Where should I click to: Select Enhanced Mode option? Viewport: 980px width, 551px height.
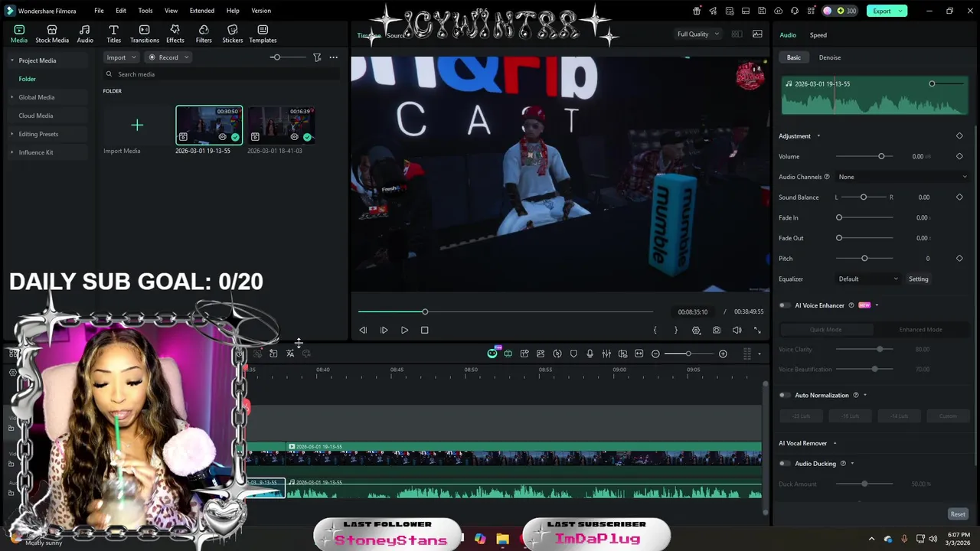click(920, 329)
